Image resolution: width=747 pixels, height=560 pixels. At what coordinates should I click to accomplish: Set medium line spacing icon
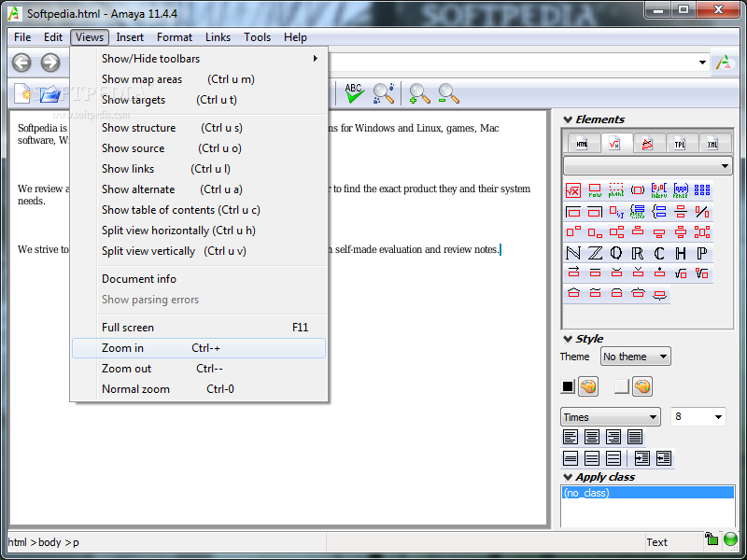coord(592,458)
